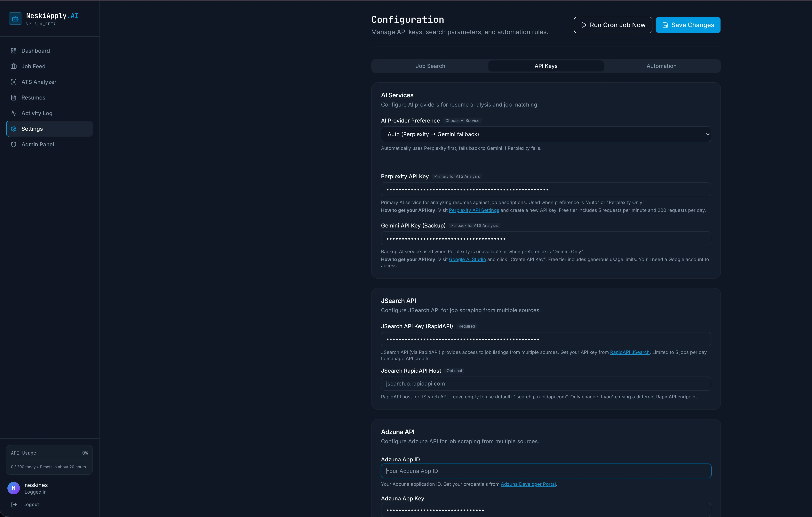Click the floppy disk icon on Save Changes
The width and height of the screenshot is (812, 517).
[x=665, y=25]
